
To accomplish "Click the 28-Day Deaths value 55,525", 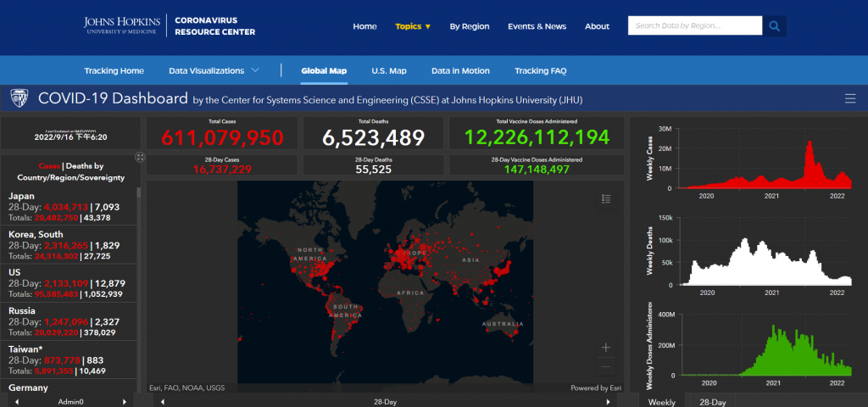I will click(374, 169).
